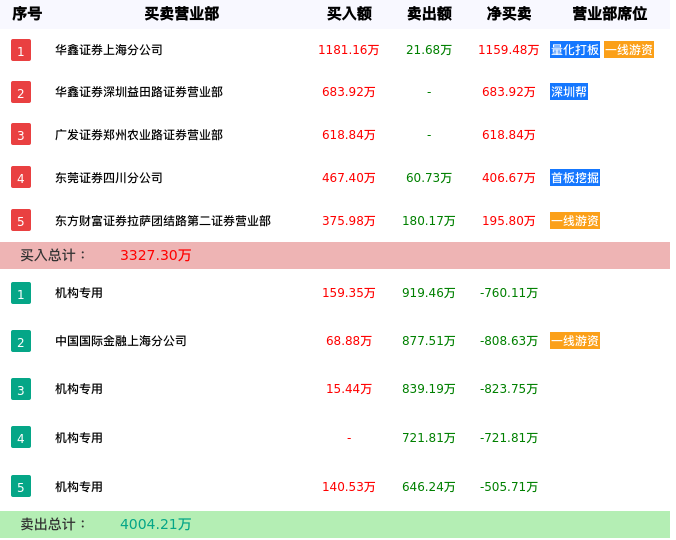Select 机构专用 in sell row 4
Screen dimensions: 676x540
[79, 438]
